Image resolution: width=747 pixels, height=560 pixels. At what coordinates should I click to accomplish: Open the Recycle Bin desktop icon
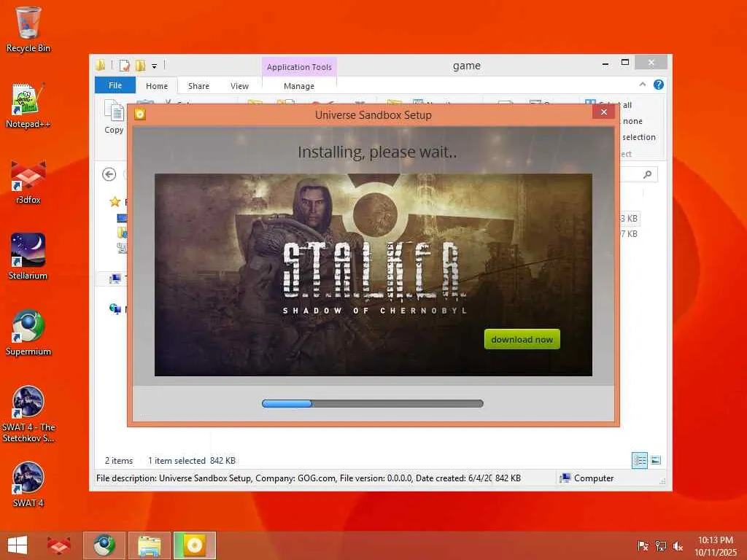click(x=28, y=29)
